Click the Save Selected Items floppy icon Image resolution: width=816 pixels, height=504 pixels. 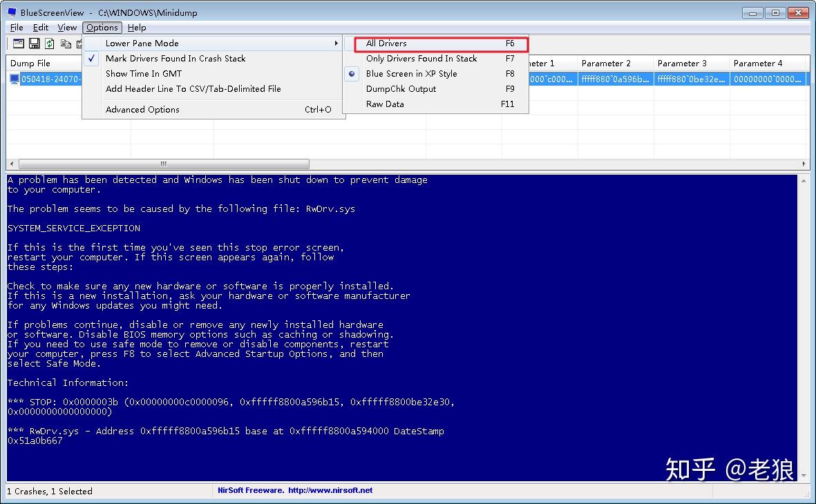click(x=35, y=43)
